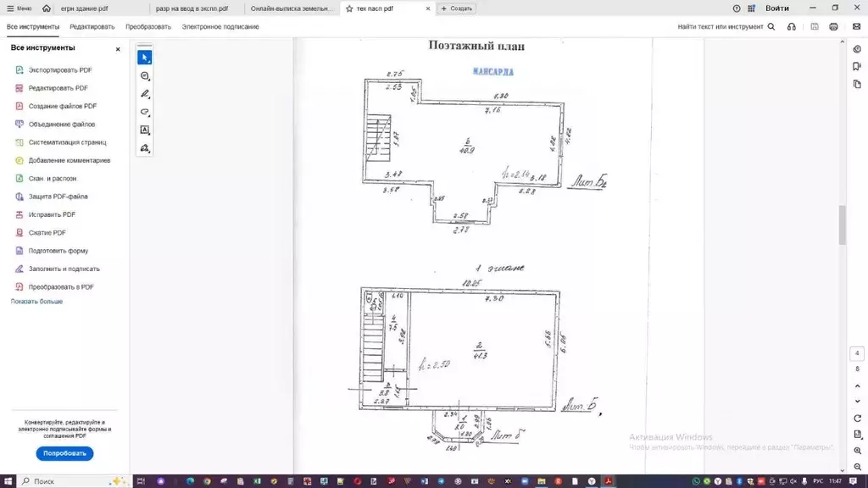Click the 'Войти' sign-in button

(x=777, y=8)
